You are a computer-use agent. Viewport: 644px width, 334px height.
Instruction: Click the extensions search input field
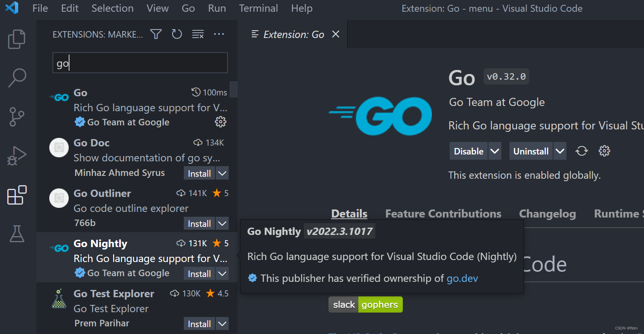(140, 63)
